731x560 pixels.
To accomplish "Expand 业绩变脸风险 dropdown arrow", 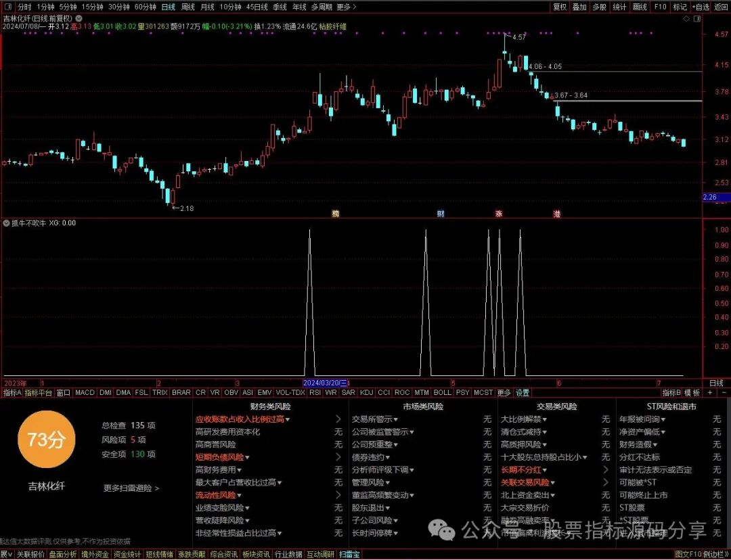I will click(246, 508).
